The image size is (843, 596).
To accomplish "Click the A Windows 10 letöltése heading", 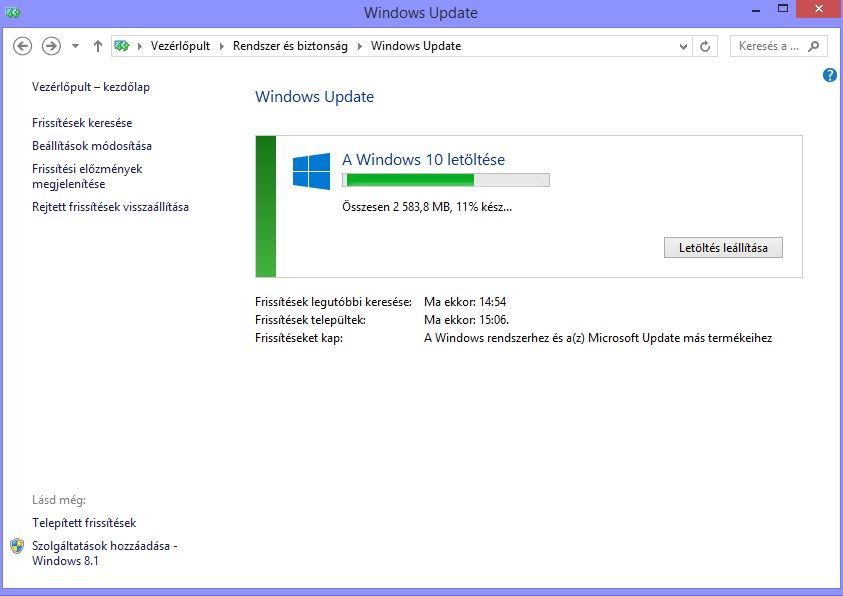I will coord(424,160).
